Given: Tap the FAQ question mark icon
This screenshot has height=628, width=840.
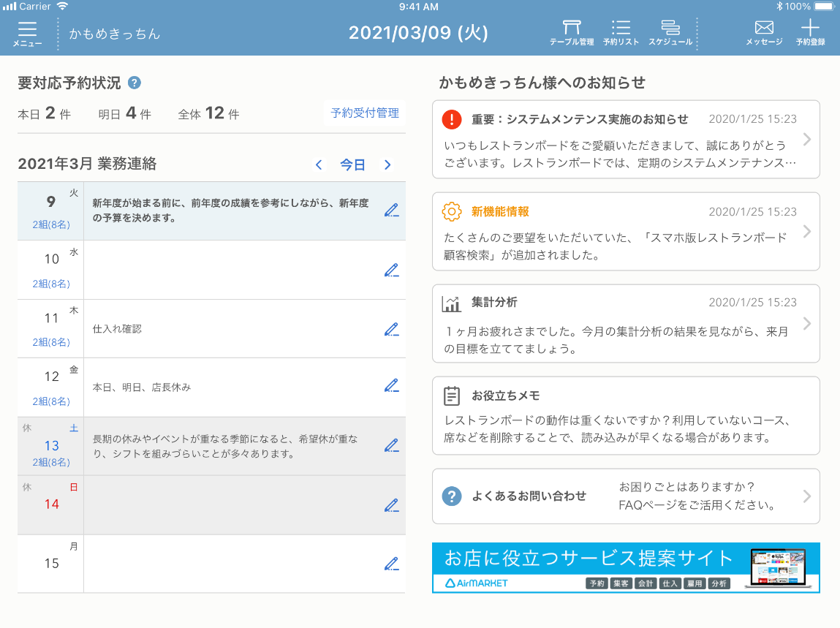Looking at the screenshot, I should point(452,496).
